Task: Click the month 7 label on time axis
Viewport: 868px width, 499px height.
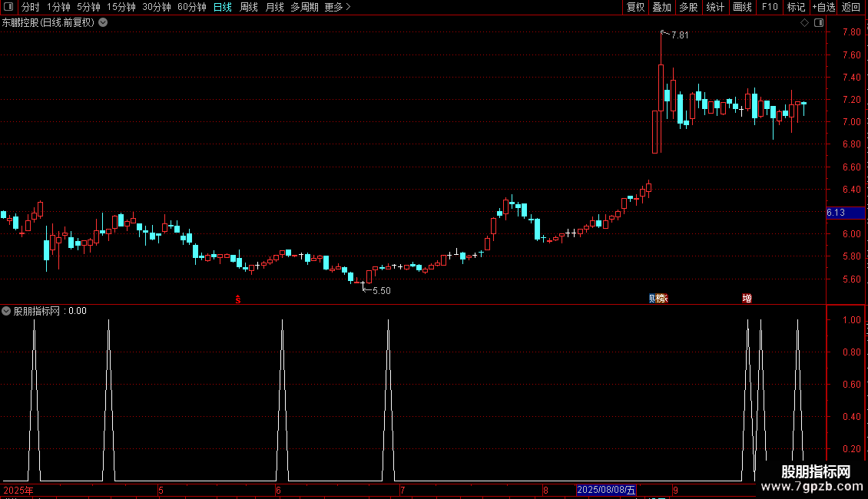Action: tap(403, 490)
